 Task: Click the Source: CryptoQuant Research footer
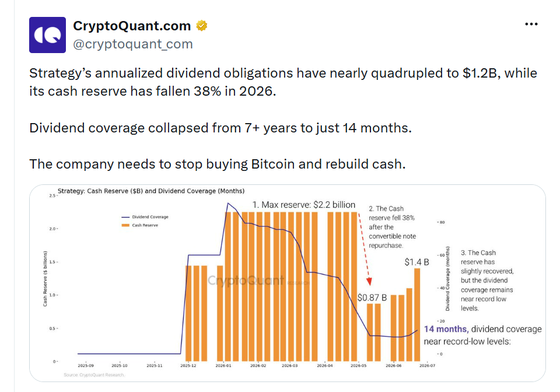[x=94, y=375]
